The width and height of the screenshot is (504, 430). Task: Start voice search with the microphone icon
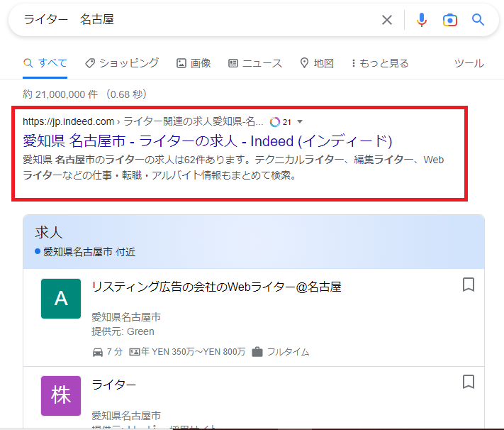[x=421, y=20]
